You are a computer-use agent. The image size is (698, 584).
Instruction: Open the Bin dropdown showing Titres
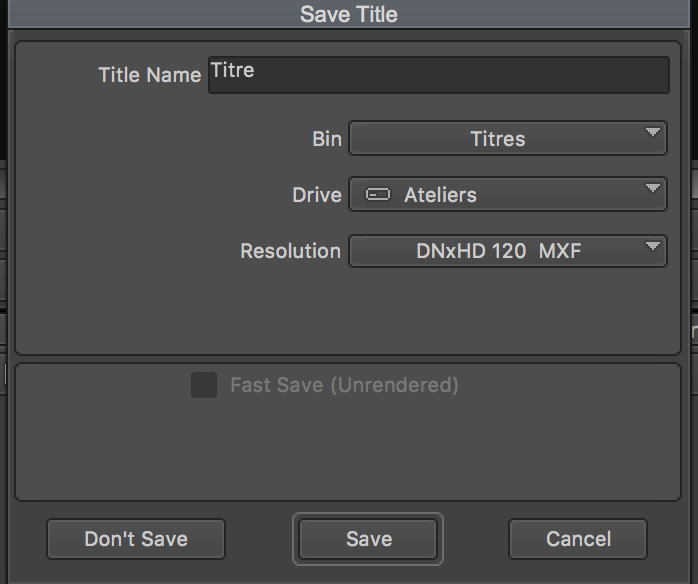tap(508, 138)
